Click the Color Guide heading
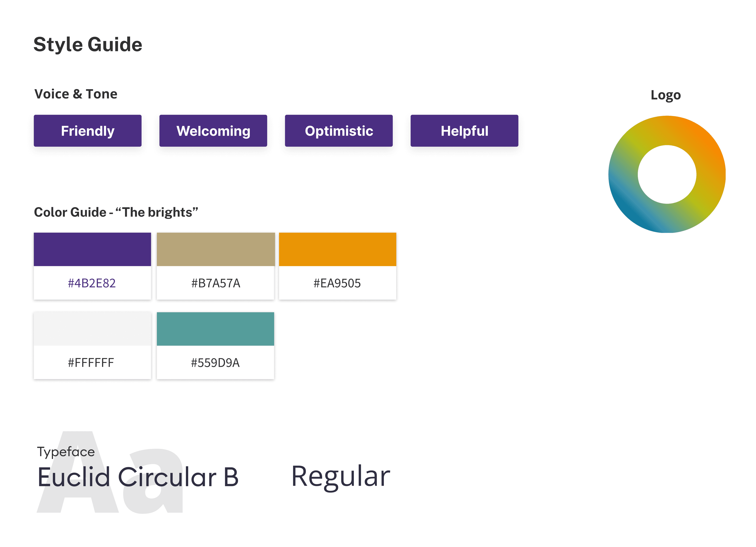756x547 pixels. coord(116,212)
